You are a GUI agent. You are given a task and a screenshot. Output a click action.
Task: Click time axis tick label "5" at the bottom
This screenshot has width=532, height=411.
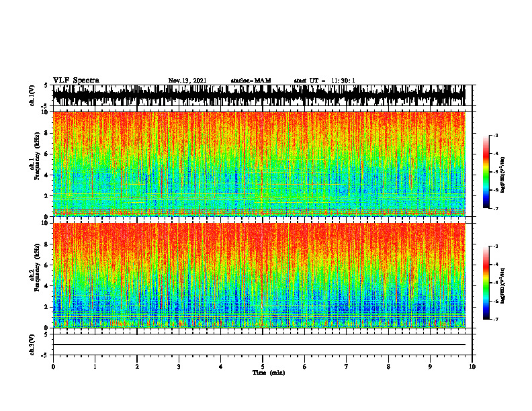coord(263,367)
